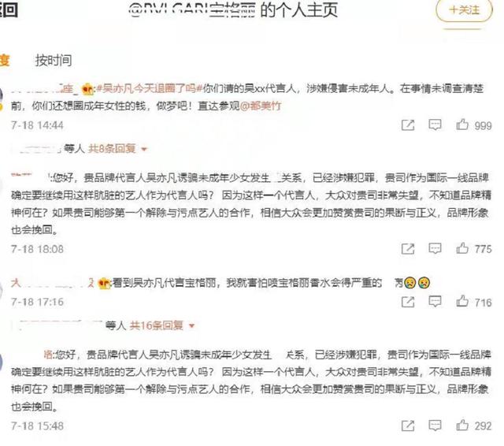Follow the account with +关注 button
This screenshot has height=446, width=504.
pyautogui.click(x=464, y=10)
